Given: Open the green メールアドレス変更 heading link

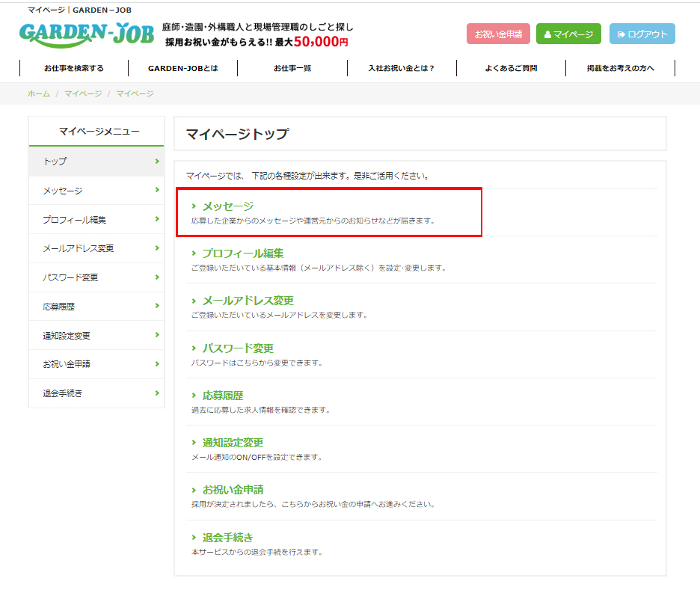Looking at the screenshot, I should (248, 301).
